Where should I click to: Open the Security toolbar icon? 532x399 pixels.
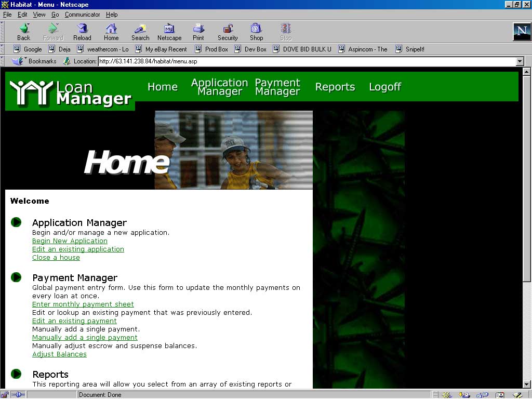pyautogui.click(x=228, y=32)
